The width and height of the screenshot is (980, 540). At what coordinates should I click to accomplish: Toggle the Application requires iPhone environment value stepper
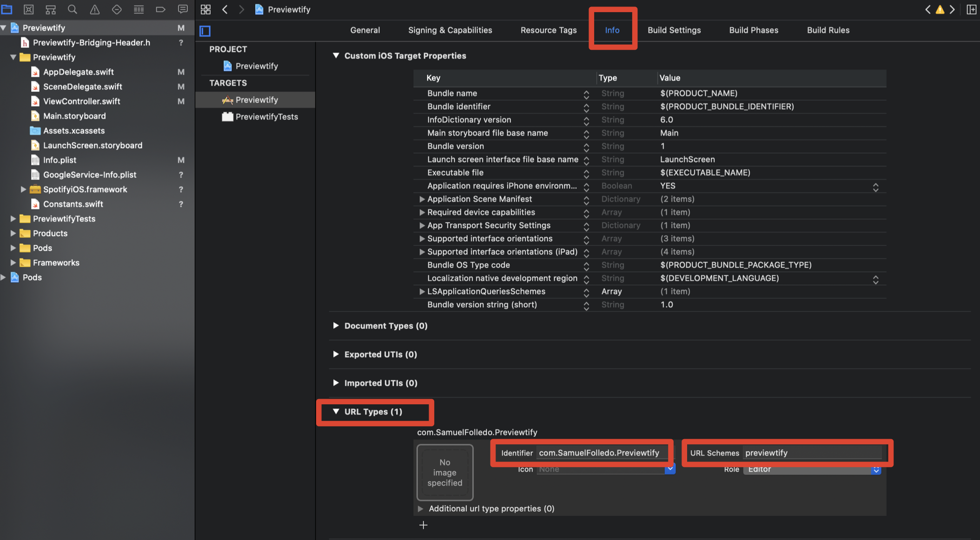875,187
